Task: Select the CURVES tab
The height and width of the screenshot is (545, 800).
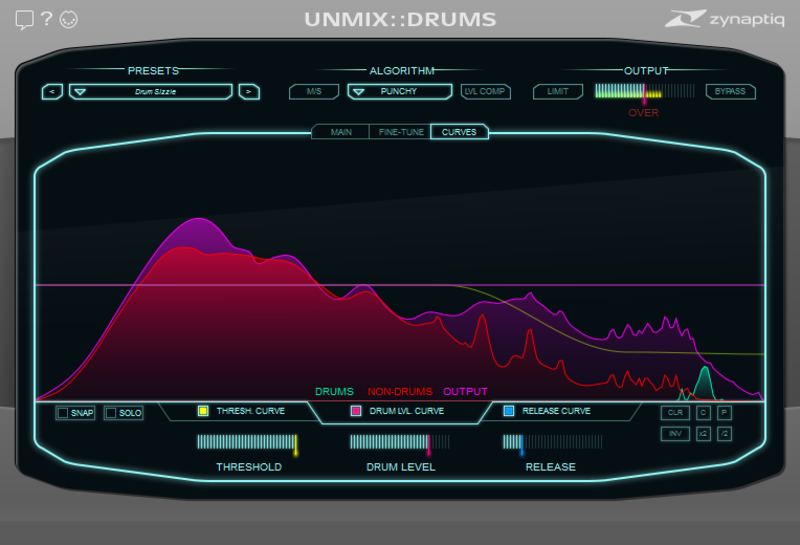Action: 459,132
